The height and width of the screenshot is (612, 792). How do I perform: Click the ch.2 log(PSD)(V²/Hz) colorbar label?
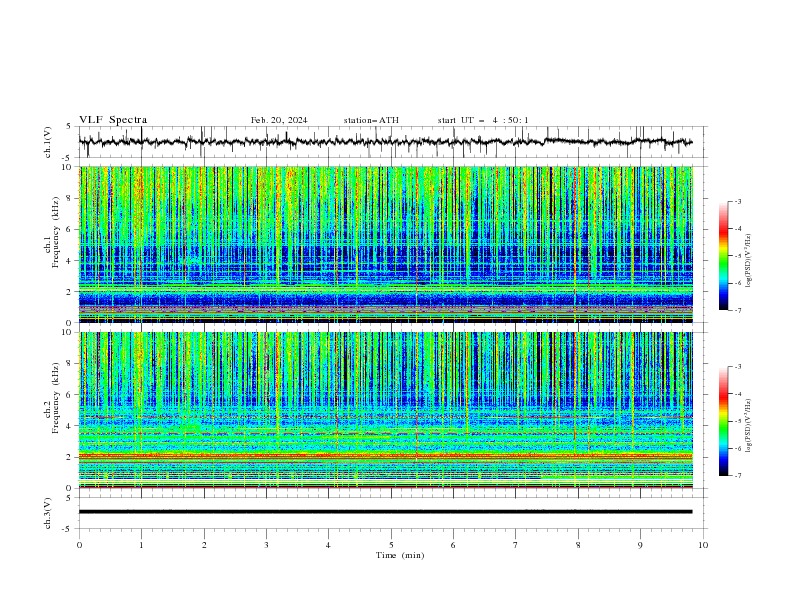click(x=748, y=426)
